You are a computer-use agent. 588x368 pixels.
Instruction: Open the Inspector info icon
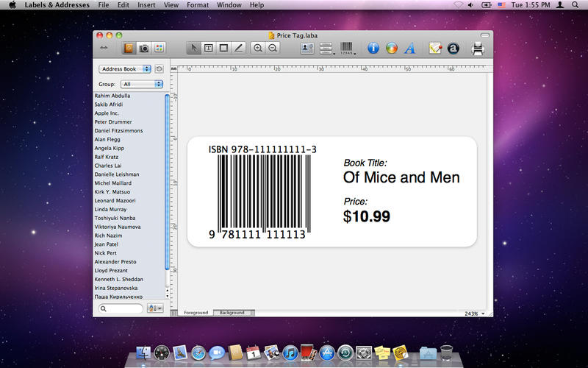373,48
